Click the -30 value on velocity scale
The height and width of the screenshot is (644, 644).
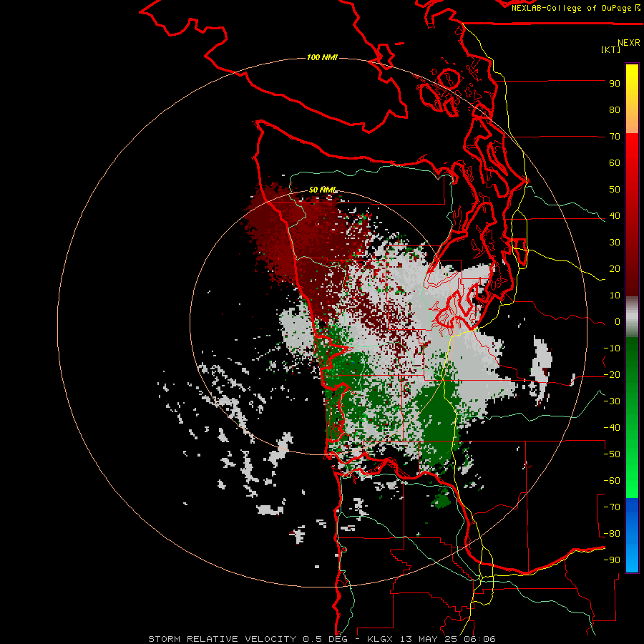(612, 401)
